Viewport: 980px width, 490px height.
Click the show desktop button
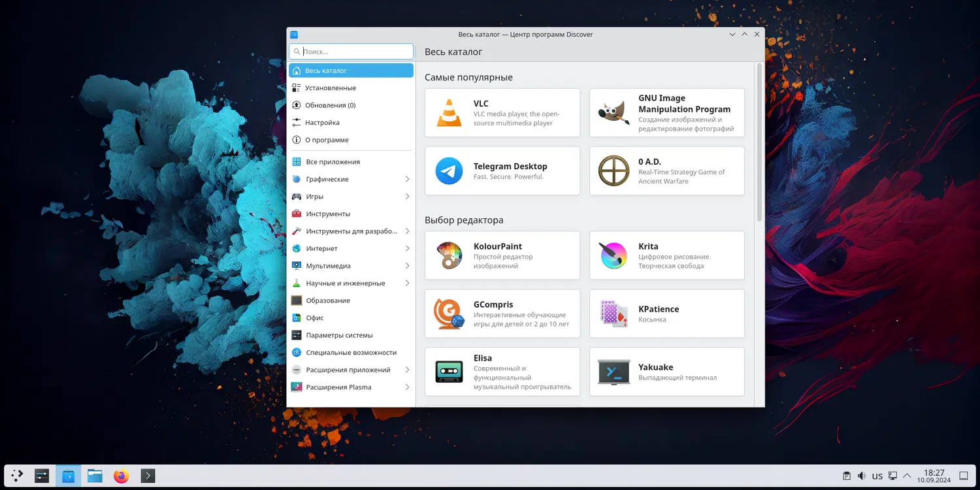coord(963,476)
